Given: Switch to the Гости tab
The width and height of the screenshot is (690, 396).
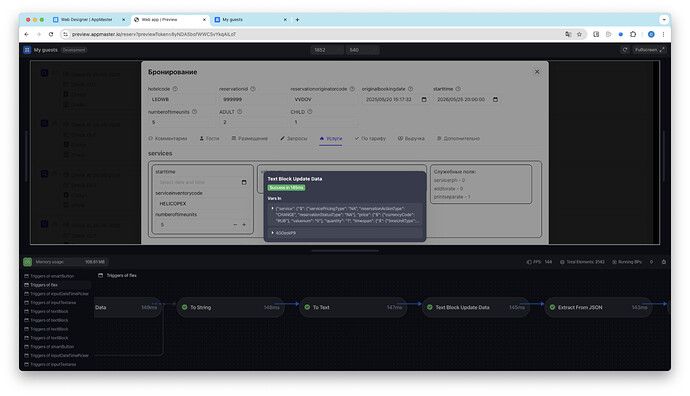Looking at the screenshot, I should 209,139.
